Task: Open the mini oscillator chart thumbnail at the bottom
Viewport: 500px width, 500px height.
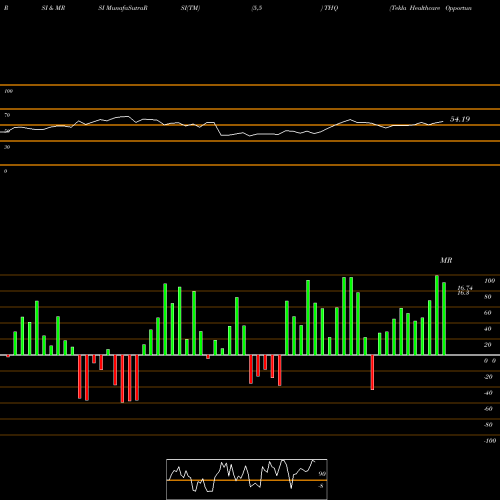Action: click(247, 479)
